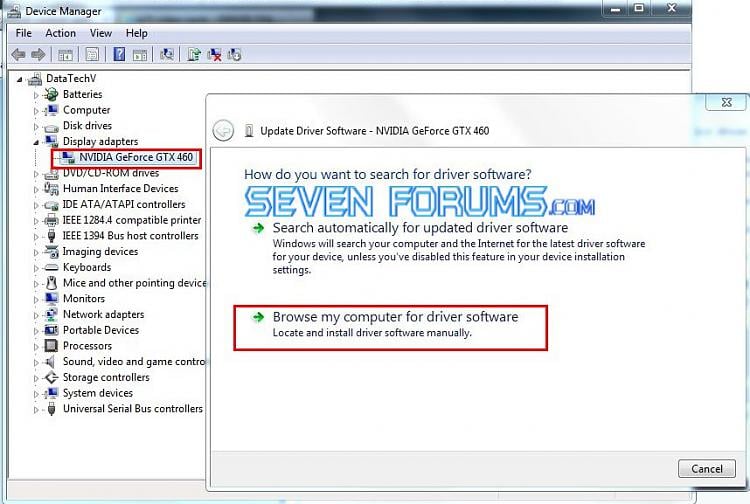The height and width of the screenshot is (504, 750).
Task: Select IEEE 1284.4 compatible printer entry
Action: [132, 220]
